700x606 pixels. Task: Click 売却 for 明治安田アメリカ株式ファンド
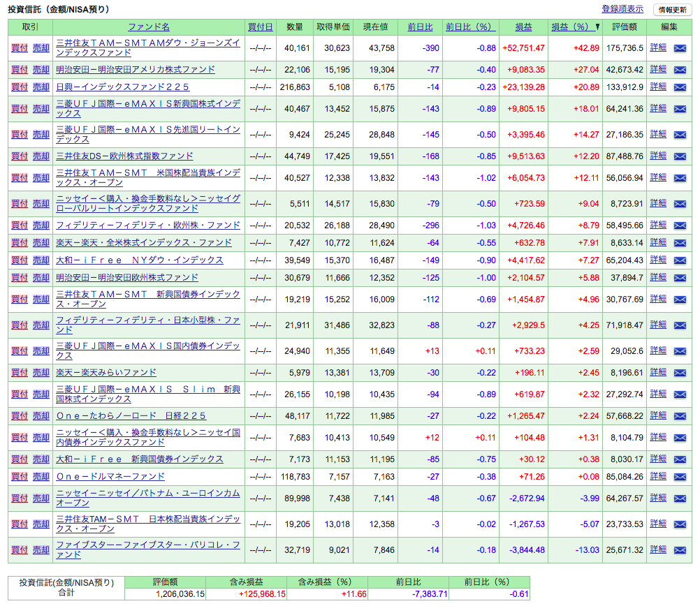(41, 70)
